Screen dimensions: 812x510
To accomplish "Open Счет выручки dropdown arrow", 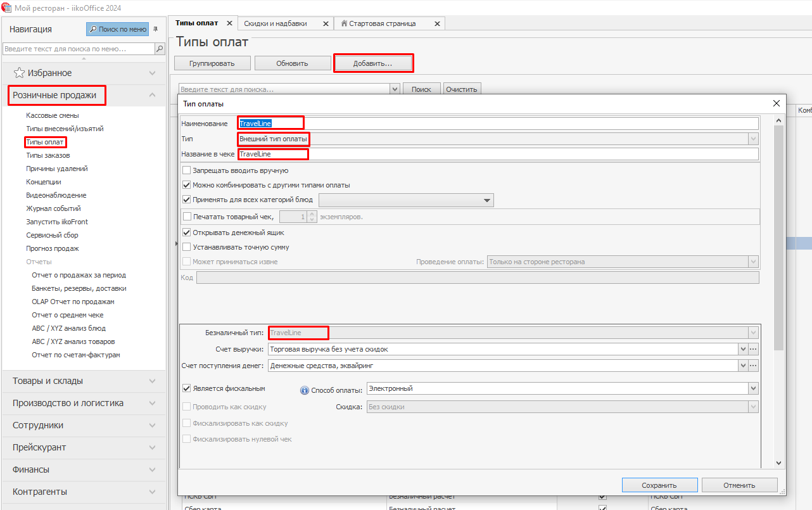I will click(743, 349).
